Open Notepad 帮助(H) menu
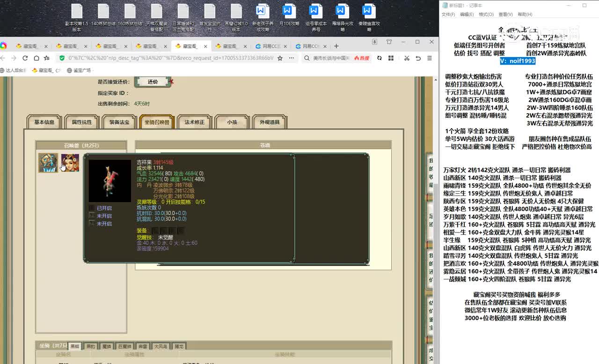The height and width of the screenshot is (364, 599). [x=525, y=15]
